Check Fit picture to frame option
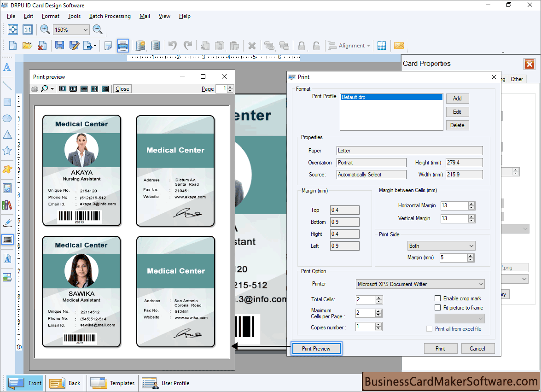 tap(437, 309)
